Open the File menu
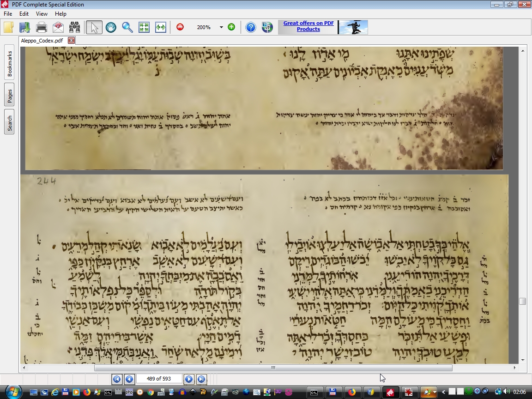 point(8,14)
